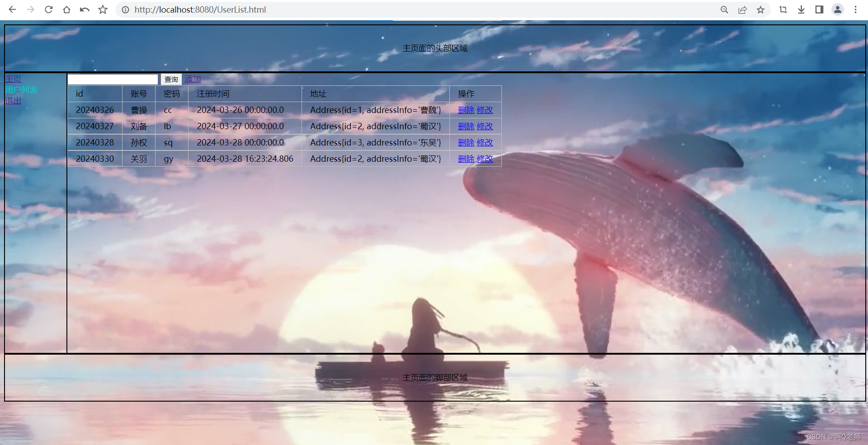This screenshot has width=868, height=445.
Task: Click the 账号 column header
Action: [139, 94]
